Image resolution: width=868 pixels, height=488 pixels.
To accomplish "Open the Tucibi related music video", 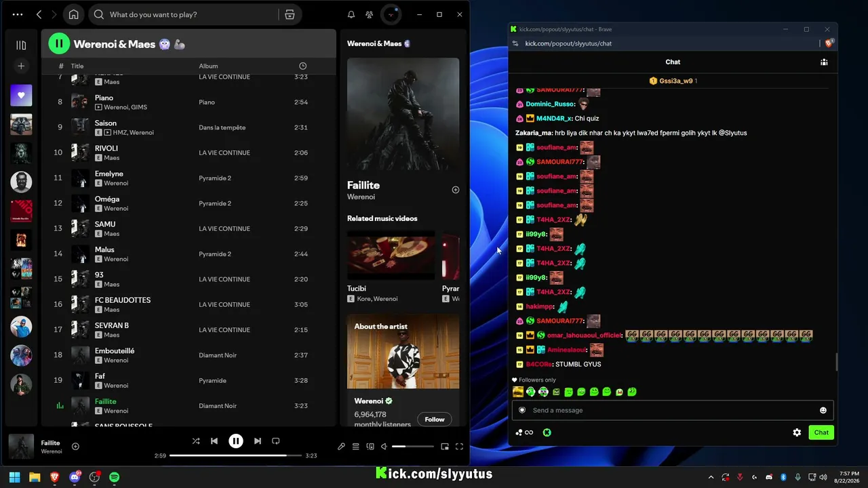I will [x=391, y=255].
